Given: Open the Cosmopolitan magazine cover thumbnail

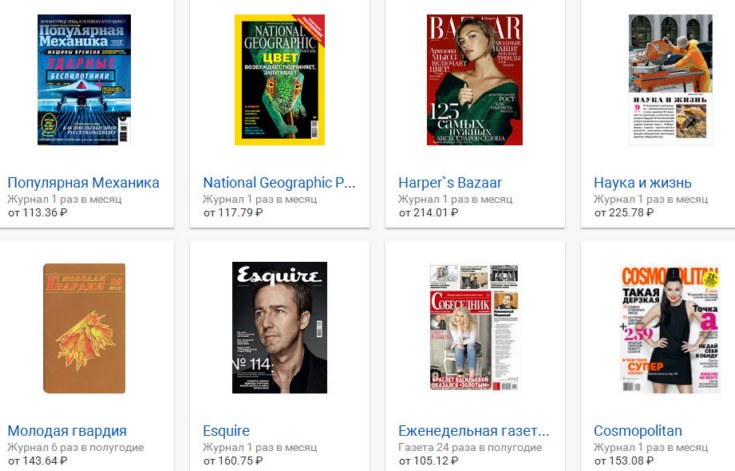Looking at the screenshot, I should click(x=670, y=329).
